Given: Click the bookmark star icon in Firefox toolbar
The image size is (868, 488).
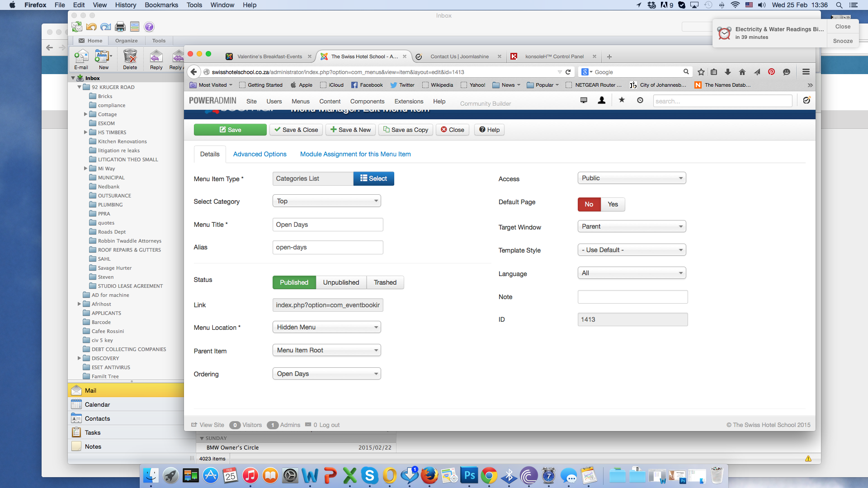Looking at the screenshot, I should coord(701,72).
